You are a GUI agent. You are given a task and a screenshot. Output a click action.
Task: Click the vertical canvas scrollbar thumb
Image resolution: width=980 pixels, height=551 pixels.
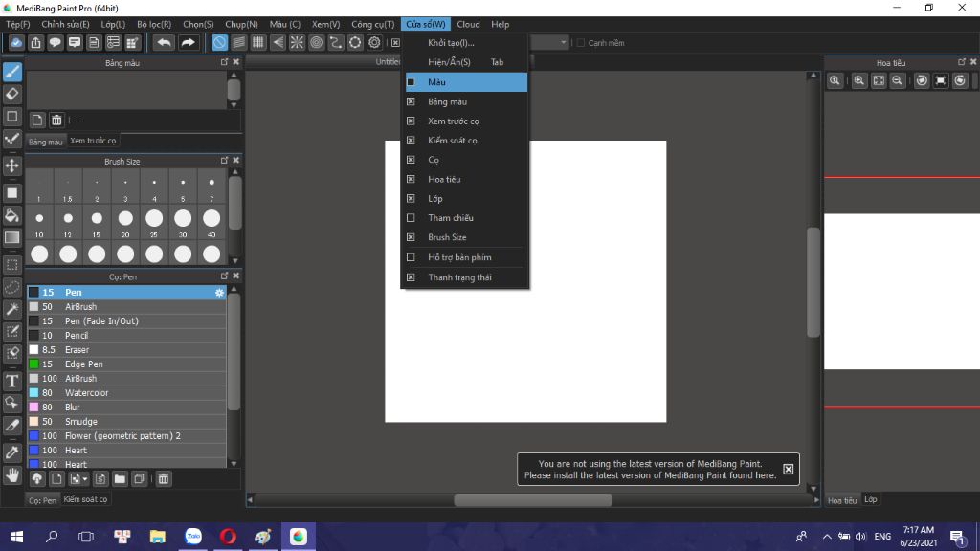coord(813,282)
